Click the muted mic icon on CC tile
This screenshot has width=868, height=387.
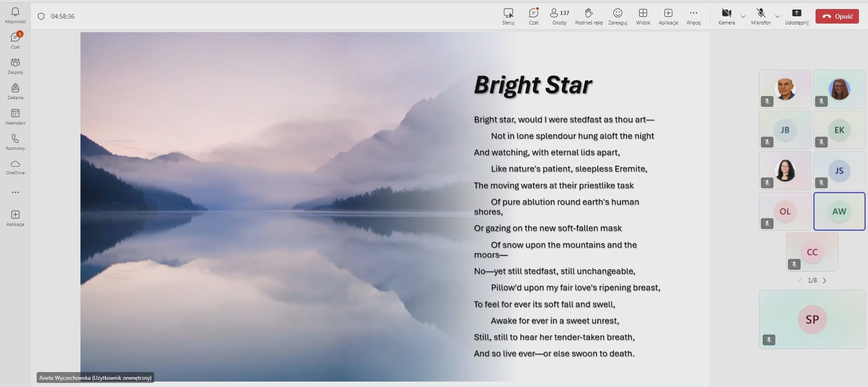tap(794, 264)
